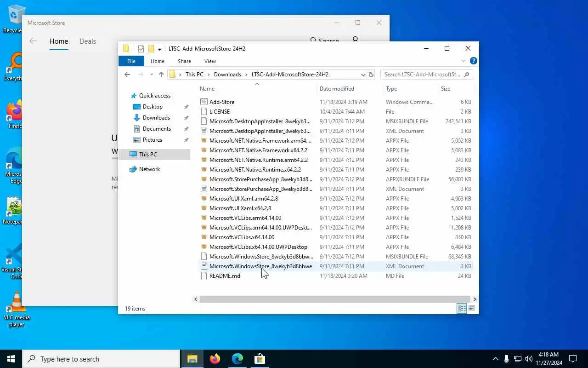The width and height of the screenshot is (588, 368).
Task: Expand breadcrumb arrow after Downloads
Action: [246, 75]
